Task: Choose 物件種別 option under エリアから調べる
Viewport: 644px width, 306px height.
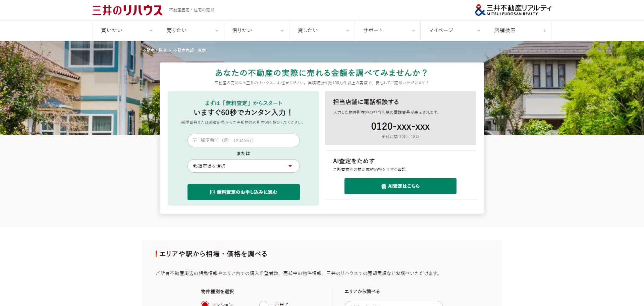Action: tap(394, 304)
